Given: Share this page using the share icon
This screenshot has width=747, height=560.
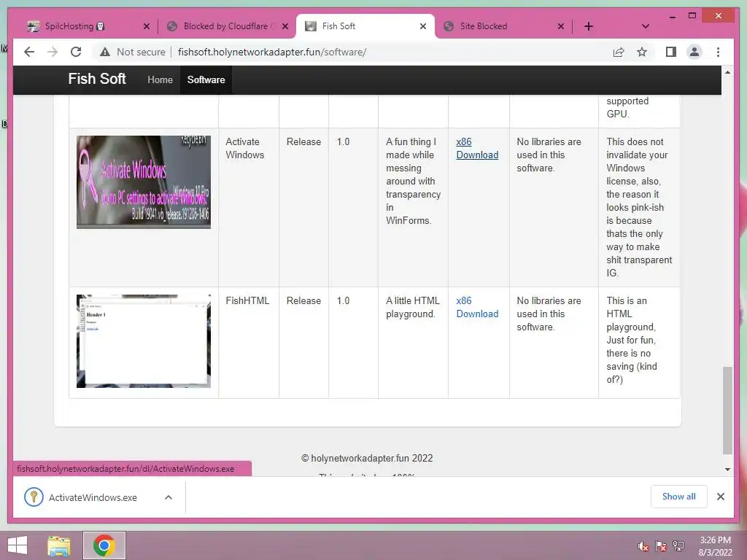Looking at the screenshot, I should pos(619,52).
